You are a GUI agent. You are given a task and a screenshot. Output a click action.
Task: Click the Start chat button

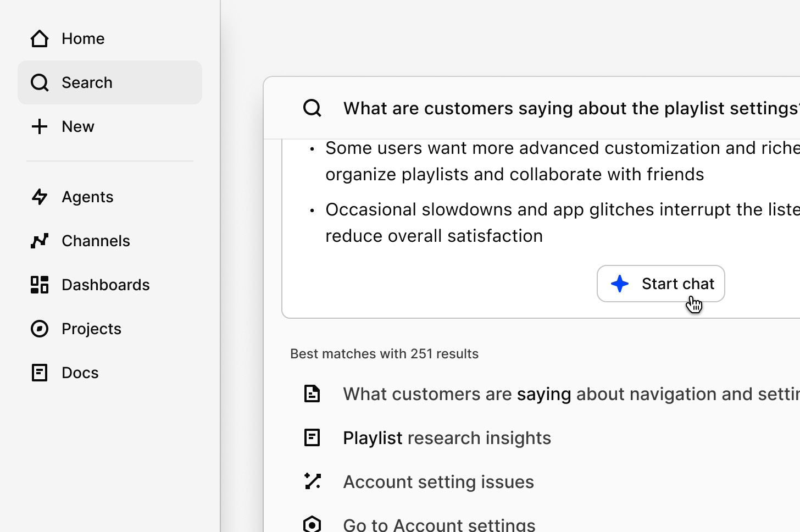click(x=661, y=284)
